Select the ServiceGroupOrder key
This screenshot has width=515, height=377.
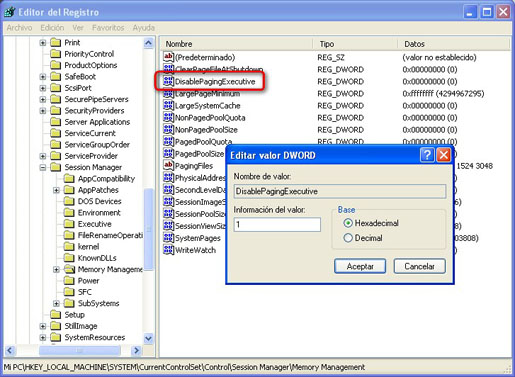(x=97, y=145)
